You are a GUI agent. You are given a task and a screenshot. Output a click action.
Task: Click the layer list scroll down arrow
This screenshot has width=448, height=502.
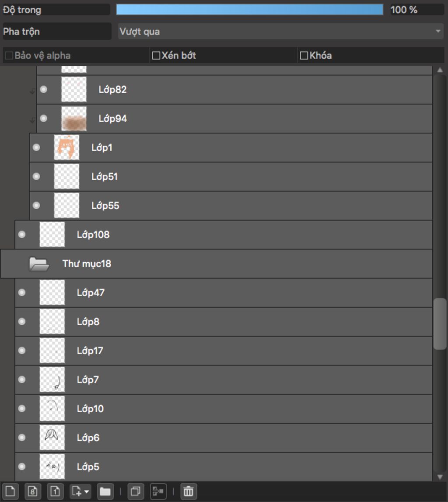coord(440,477)
